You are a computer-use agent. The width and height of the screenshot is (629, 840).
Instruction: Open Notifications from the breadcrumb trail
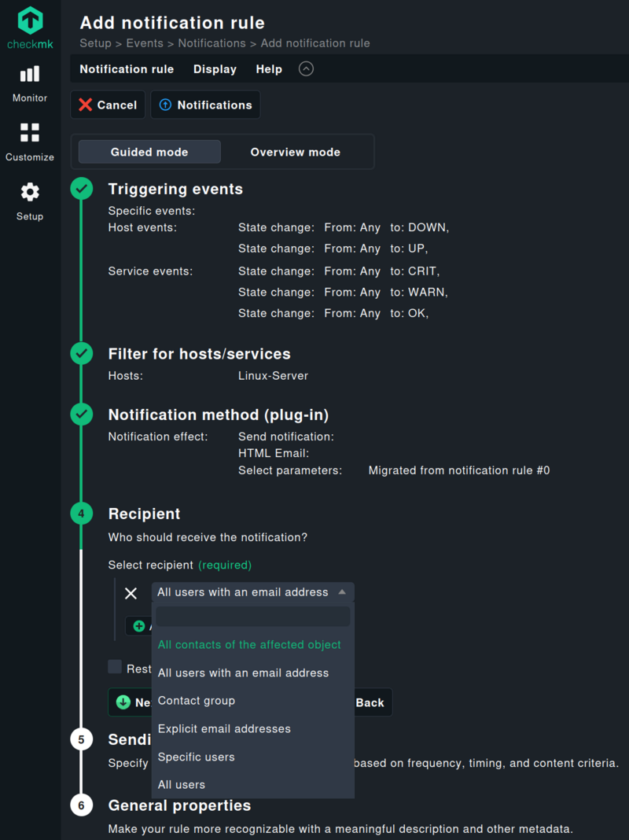coord(212,43)
